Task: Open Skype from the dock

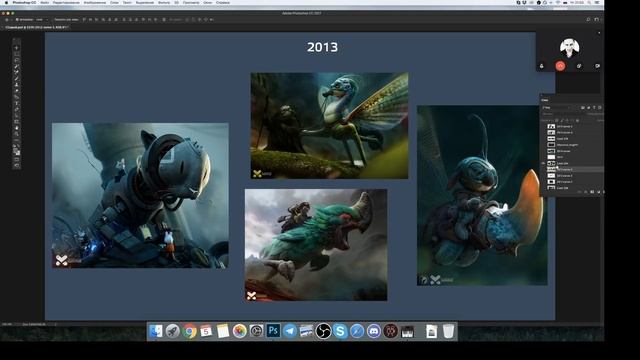Action: coord(340,331)
